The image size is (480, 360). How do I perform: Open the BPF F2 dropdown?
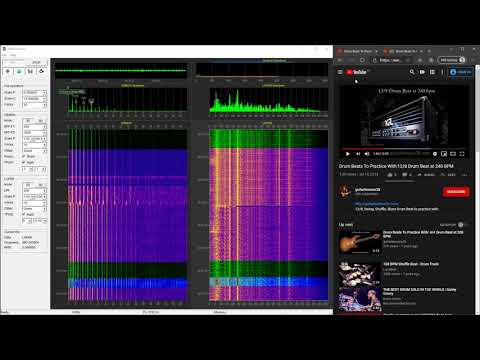pos(34,133)
